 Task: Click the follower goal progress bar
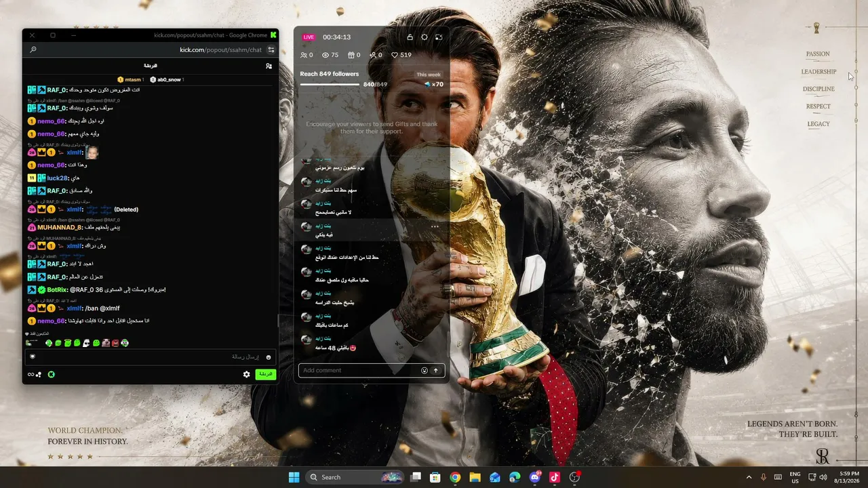[330, 85]
